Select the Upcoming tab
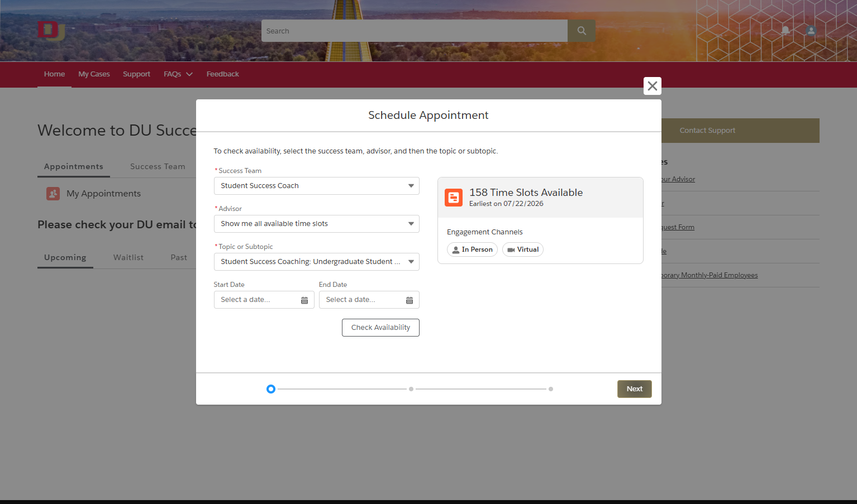This screenshot has width=857, height=504. 65,257
